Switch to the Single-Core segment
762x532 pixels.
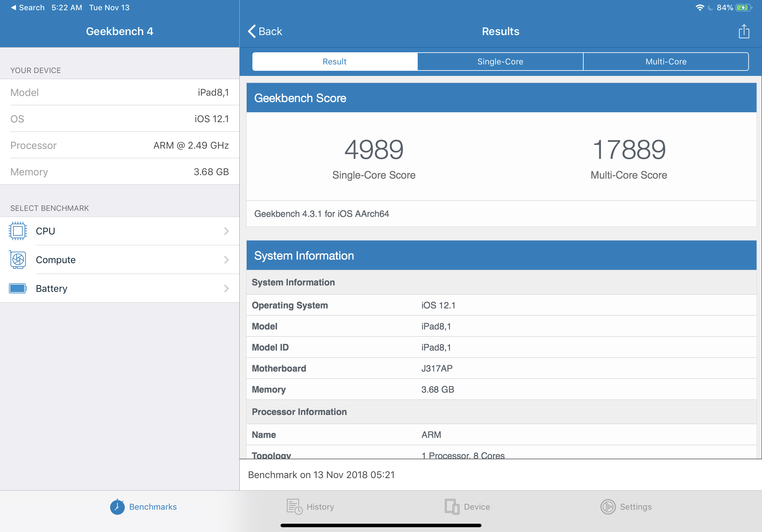tap(500, 61)
